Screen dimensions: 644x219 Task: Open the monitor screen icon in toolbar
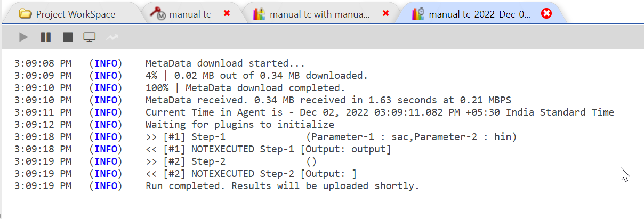coord(90,37)
